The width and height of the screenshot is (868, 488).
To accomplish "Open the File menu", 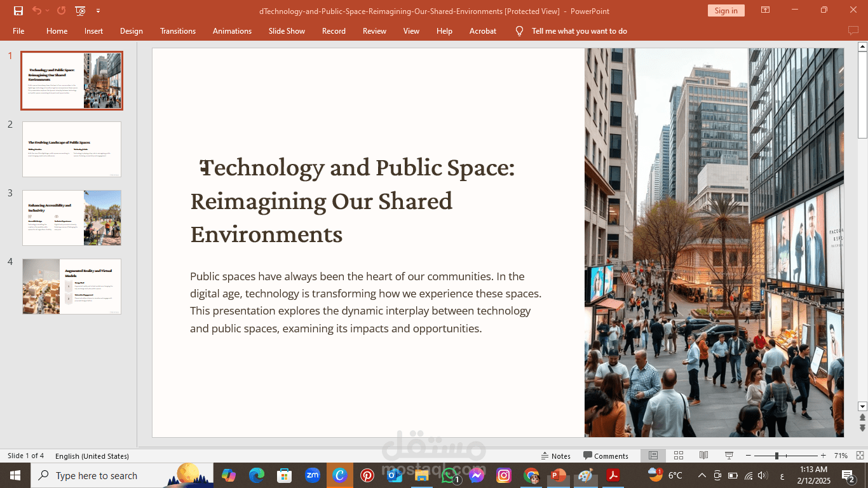I will pos(18,31).
